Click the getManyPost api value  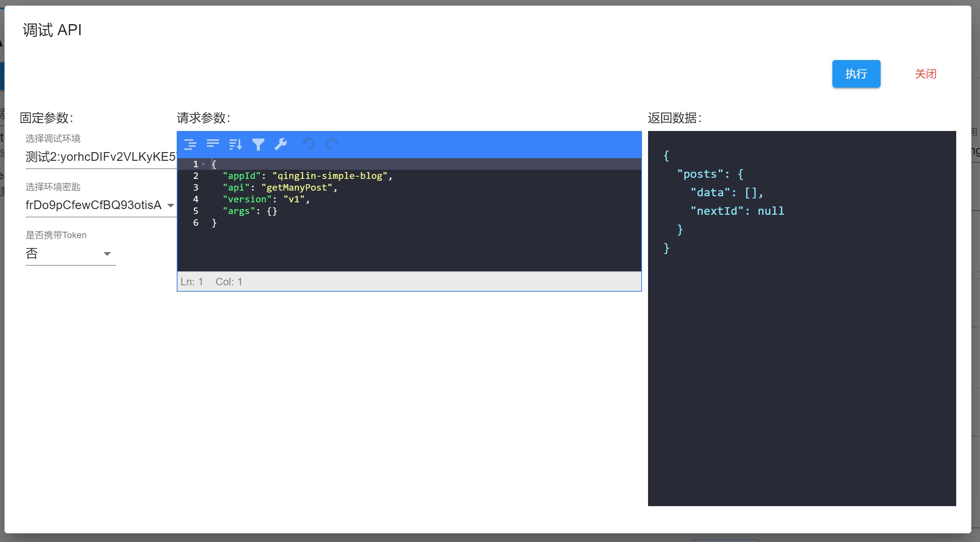click(297, 188)
